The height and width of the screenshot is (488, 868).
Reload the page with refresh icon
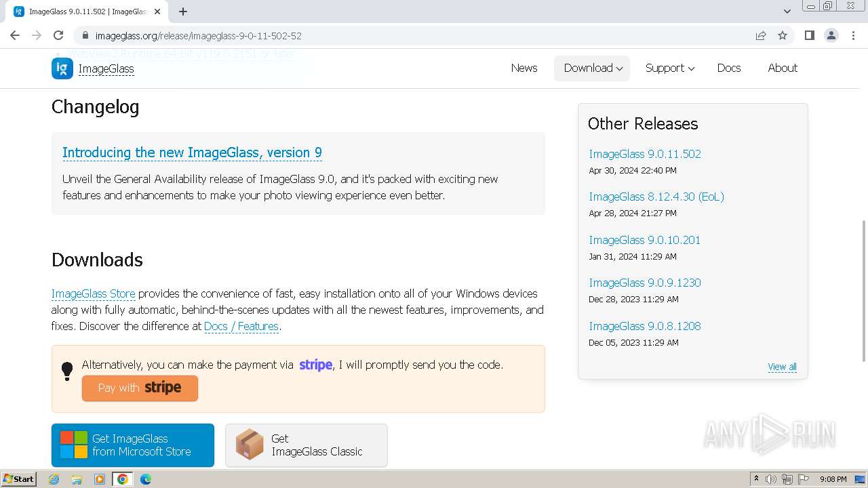click(58, 35)
